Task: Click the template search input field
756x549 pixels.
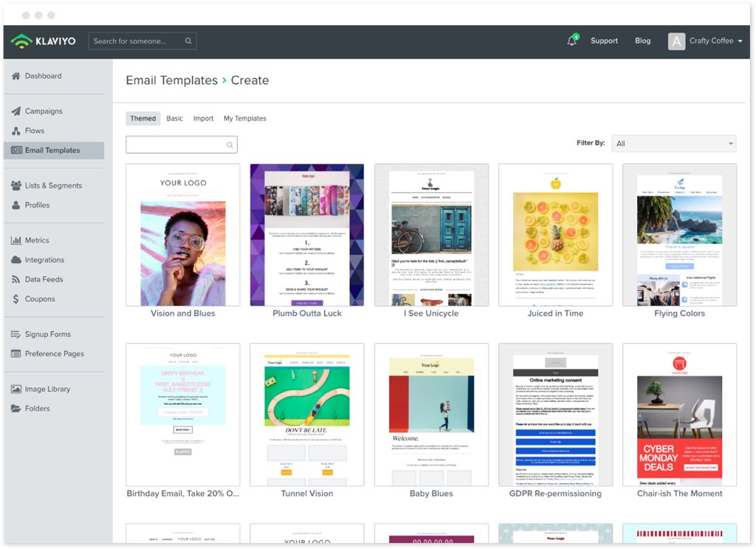Action: pos(182,145)
